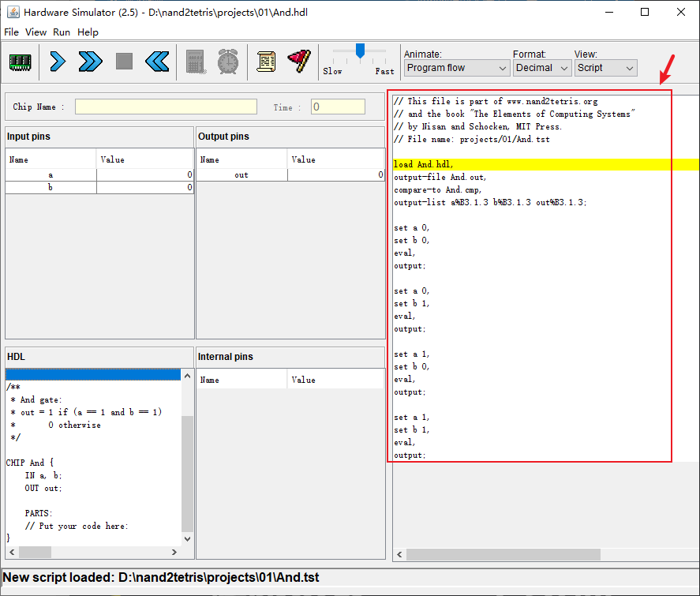Click the 'PARTS:' line in HDL
The width and height of the screenshot is (700, 596).
(x=39, y=513)
